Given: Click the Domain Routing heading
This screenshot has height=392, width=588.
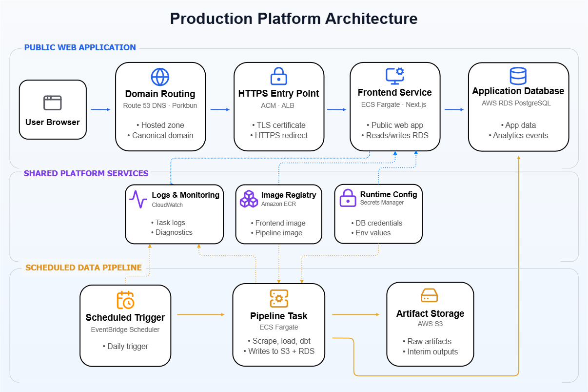Looking at the screenshot, I should [x=160, y=94].
